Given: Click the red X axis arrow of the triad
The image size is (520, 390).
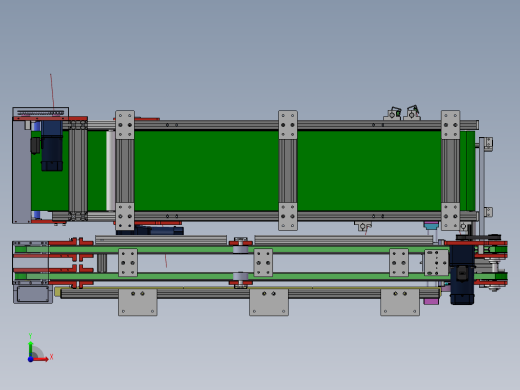Looking at the screenshot, I should click(41, 359).
